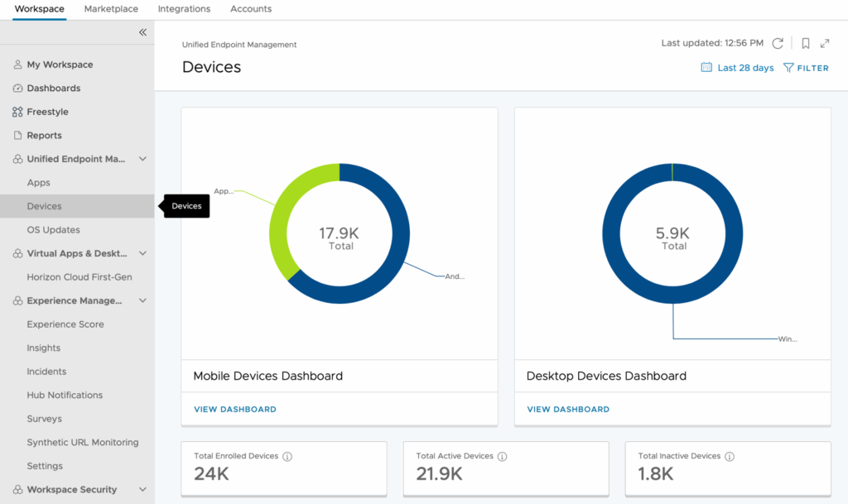The image size is (848, 504).
Task: Open View Dashboard for Mobile Devices
Action: pos(235,409)
